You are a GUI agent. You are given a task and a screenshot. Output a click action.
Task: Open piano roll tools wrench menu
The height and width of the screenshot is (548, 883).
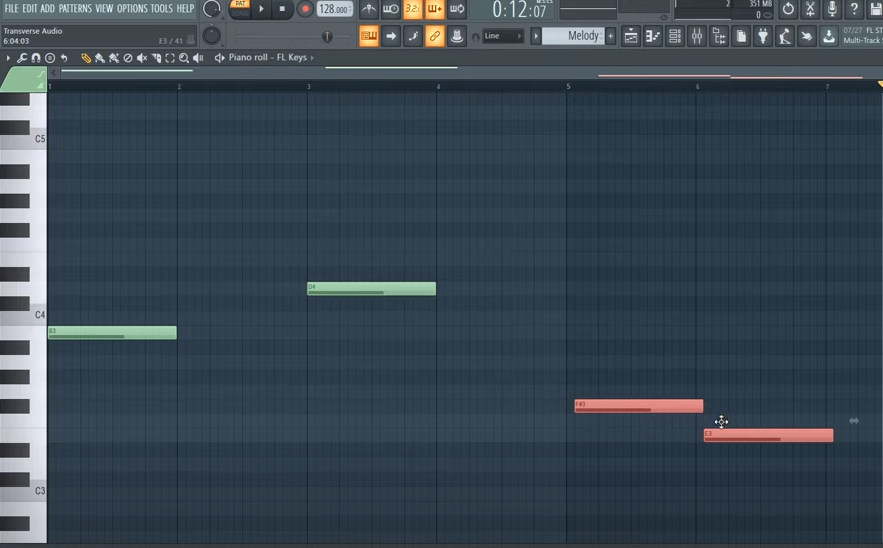22,57
